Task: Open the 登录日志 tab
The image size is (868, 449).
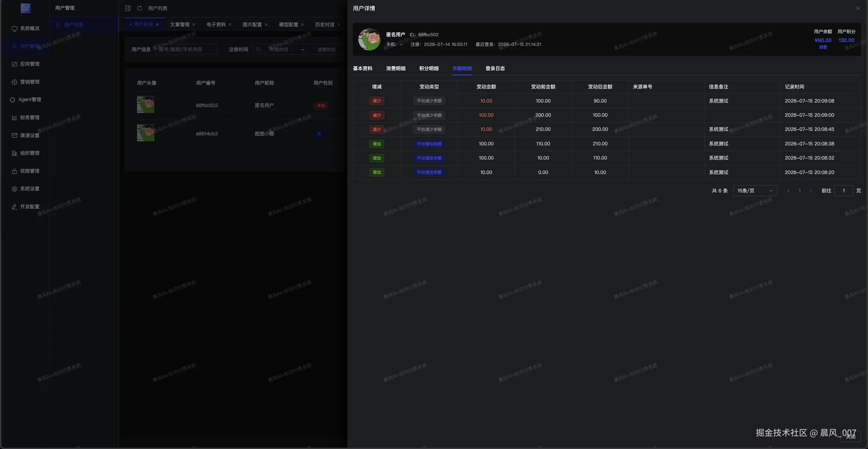Action: tap(495, 68)
